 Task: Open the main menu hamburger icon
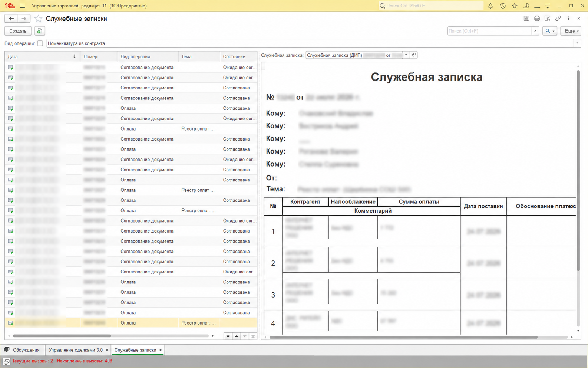[x=23, y=6]
